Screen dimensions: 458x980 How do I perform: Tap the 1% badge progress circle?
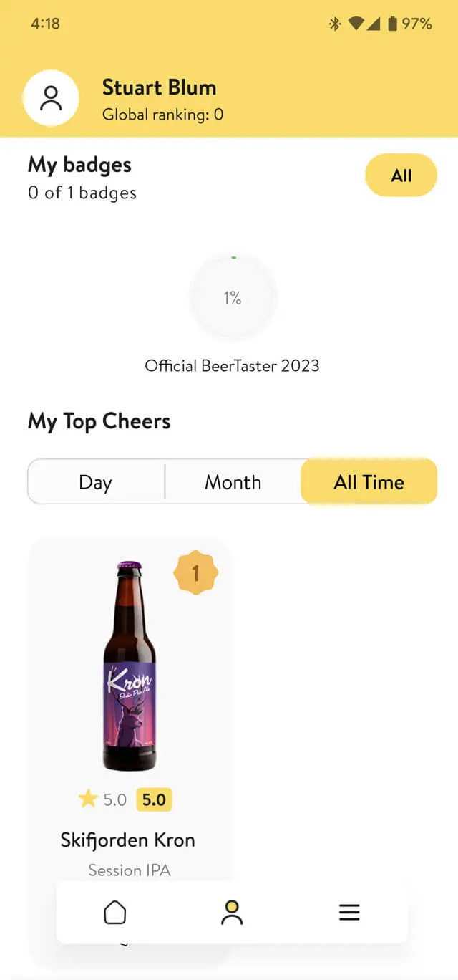(x=233, y=298)
